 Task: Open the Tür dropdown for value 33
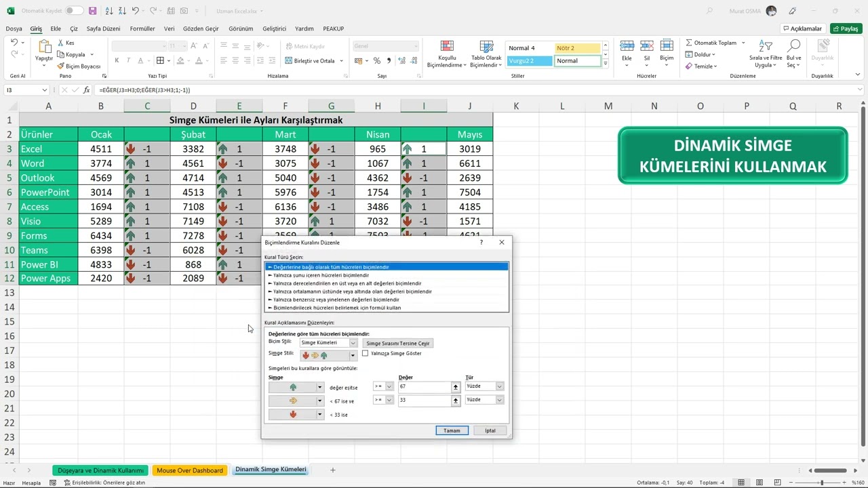coord(500,400)
